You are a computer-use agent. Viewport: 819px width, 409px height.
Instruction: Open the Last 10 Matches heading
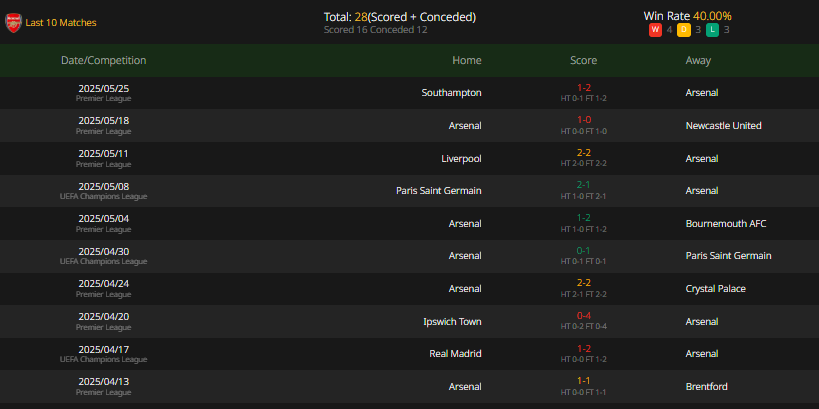[x=61, y=23]
